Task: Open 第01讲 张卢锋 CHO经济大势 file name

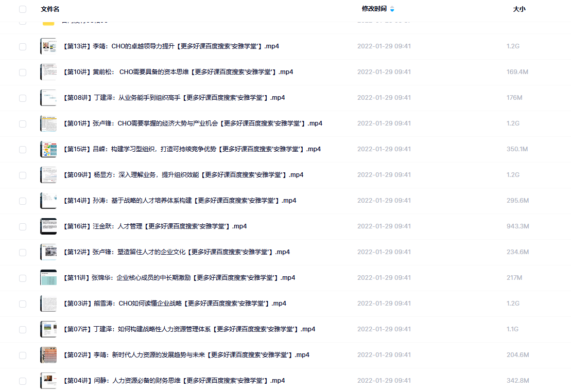Action: [193, 123]
